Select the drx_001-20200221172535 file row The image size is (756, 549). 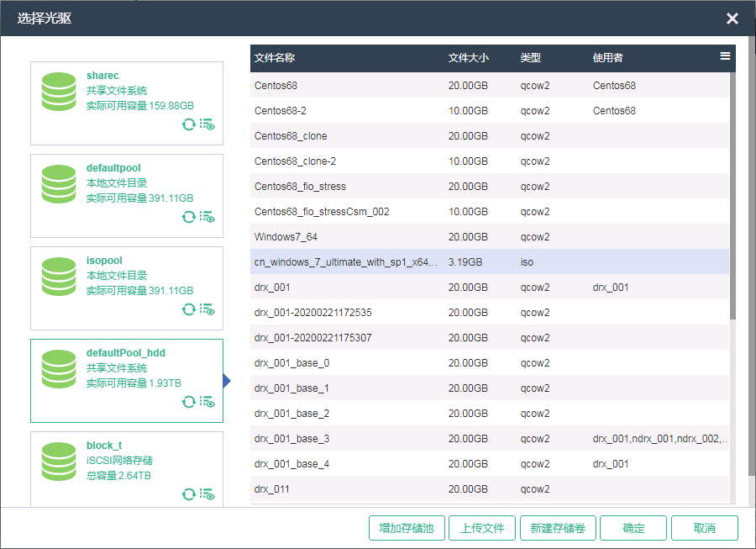490,313
